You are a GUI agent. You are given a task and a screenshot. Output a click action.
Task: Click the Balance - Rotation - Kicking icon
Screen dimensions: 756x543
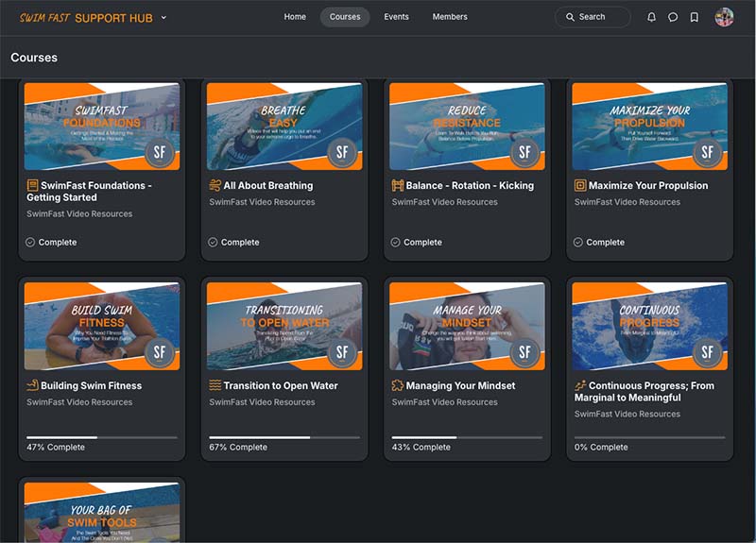tap(398, 185)
